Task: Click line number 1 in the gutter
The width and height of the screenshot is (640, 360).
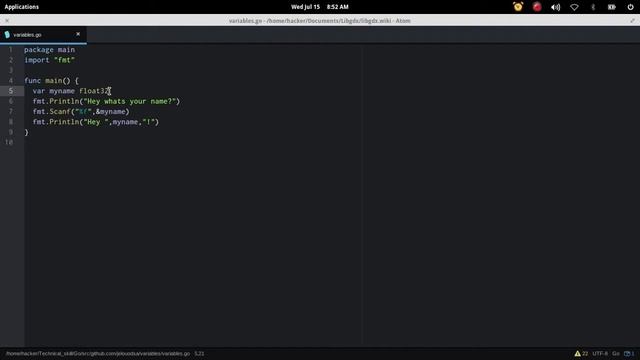Action: (11, 50)
